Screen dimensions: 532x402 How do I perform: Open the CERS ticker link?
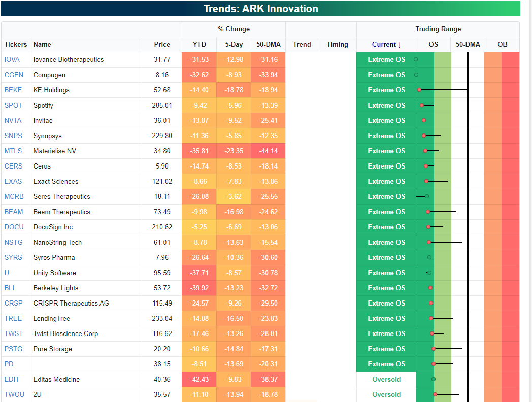pos(13,166)
